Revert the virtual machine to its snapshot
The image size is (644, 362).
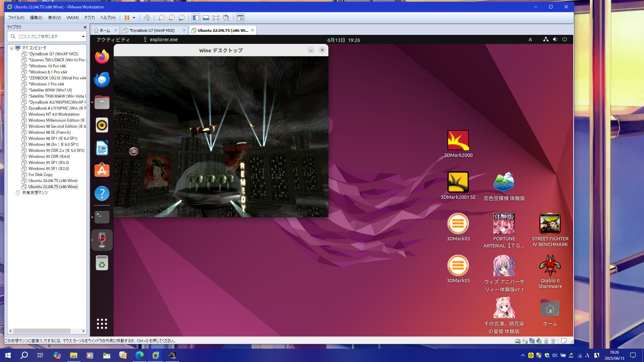click(x=171, y=18)
